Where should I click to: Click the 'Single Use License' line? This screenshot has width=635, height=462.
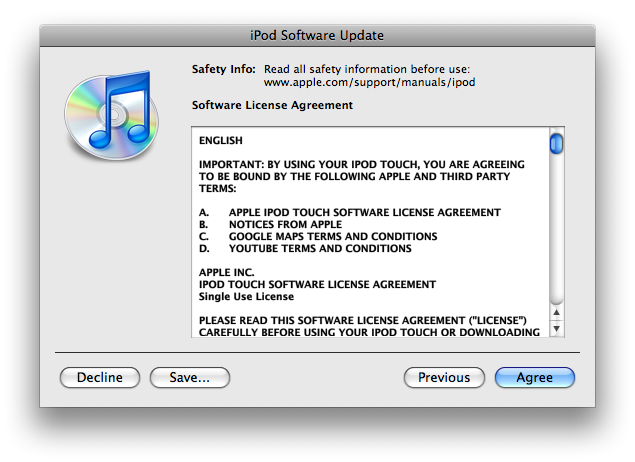pos(246,296)
